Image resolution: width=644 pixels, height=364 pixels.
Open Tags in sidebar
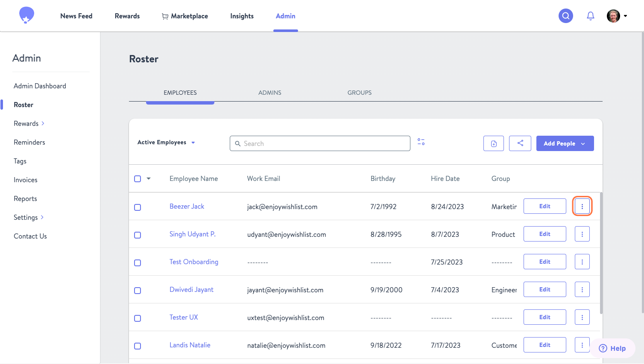20,161
